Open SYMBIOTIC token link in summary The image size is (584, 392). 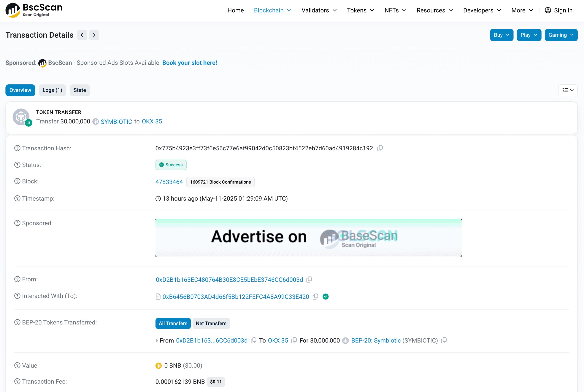tap(116, 122)
